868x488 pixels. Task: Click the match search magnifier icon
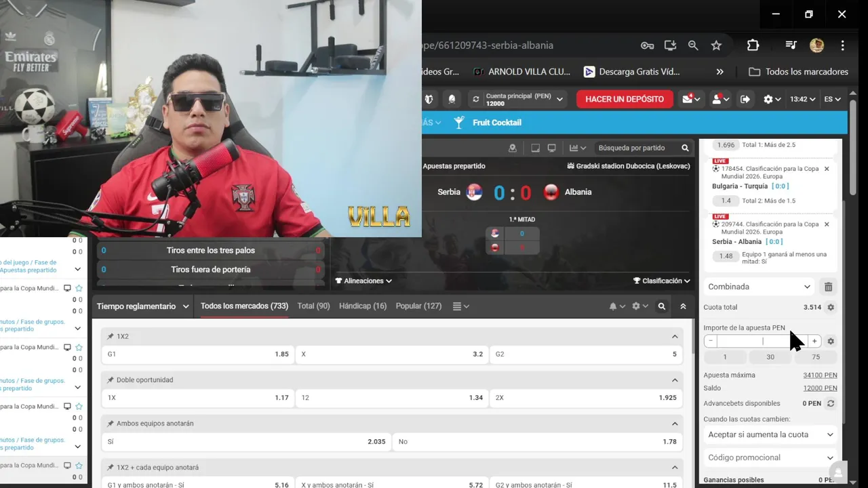[x=685, y=148]
